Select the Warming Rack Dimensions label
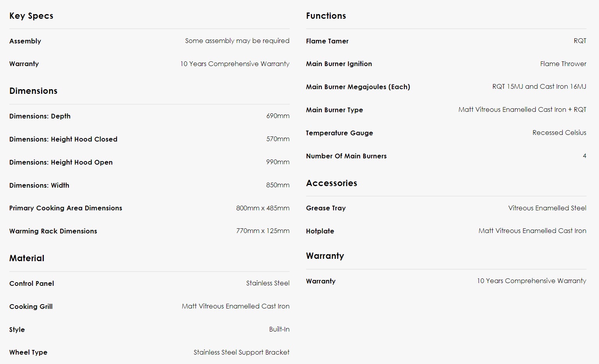Viewport: 599px width, 364px height. [x=53, y=231]
